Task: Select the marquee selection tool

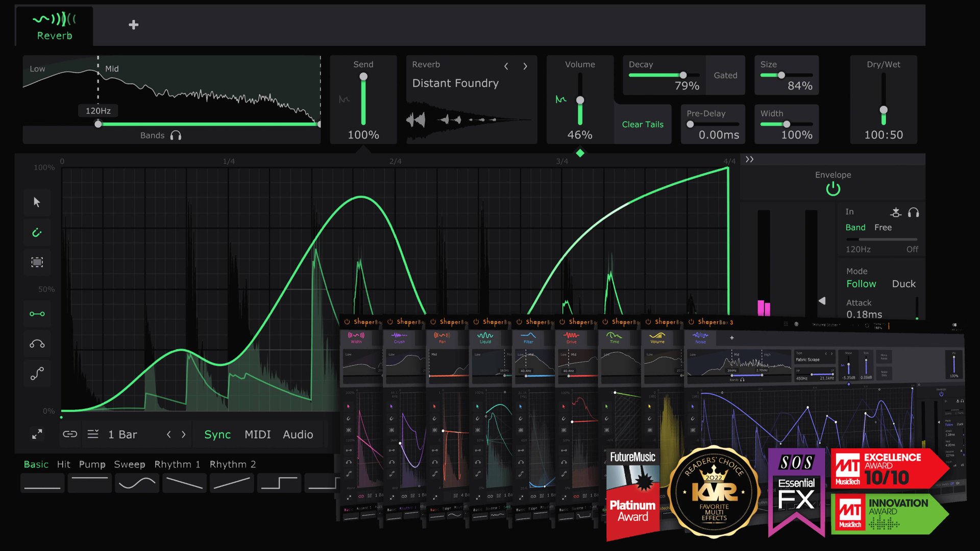Action: pyautogui.click(x=37, y=262)
